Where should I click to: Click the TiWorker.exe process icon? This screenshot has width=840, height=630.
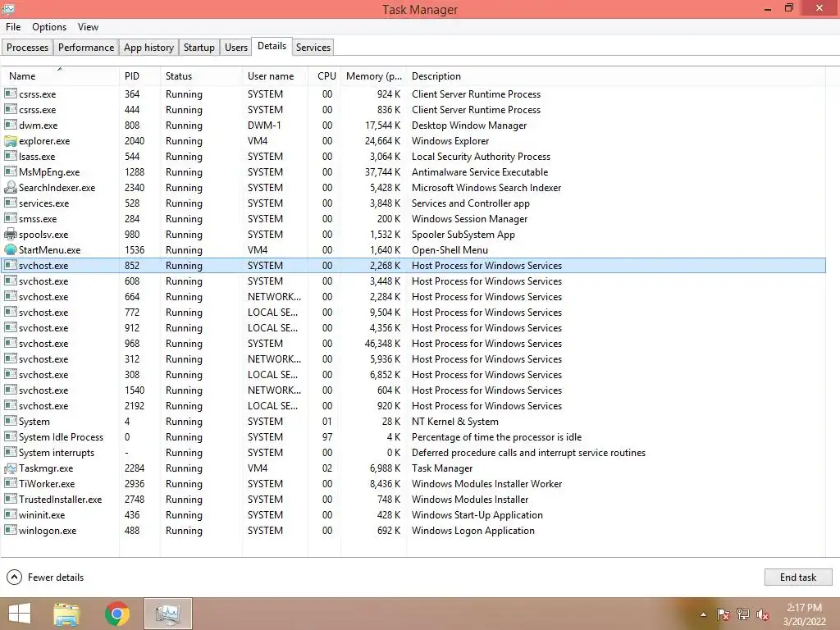pyautogui.click(x=10, y=484)
